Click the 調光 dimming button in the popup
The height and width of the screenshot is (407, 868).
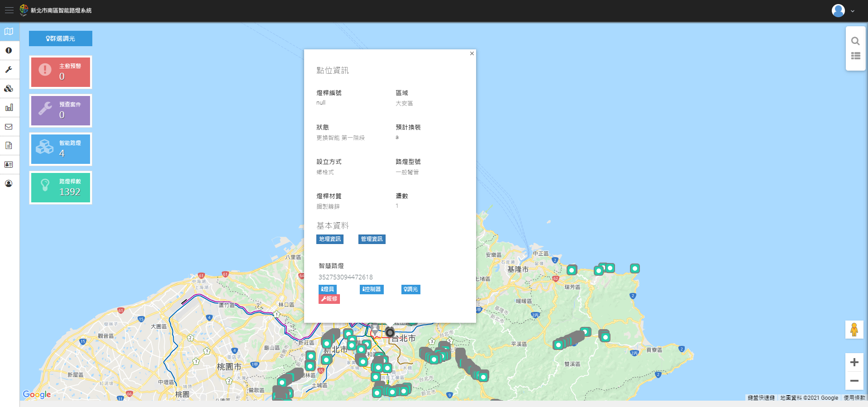pyautogui.click(x=410, y=289)
